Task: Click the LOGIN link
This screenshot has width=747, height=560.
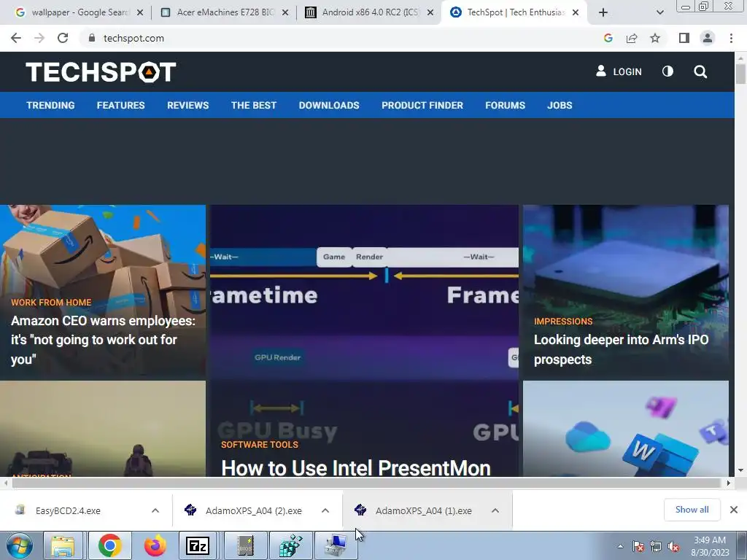Action: pos(619,71)
